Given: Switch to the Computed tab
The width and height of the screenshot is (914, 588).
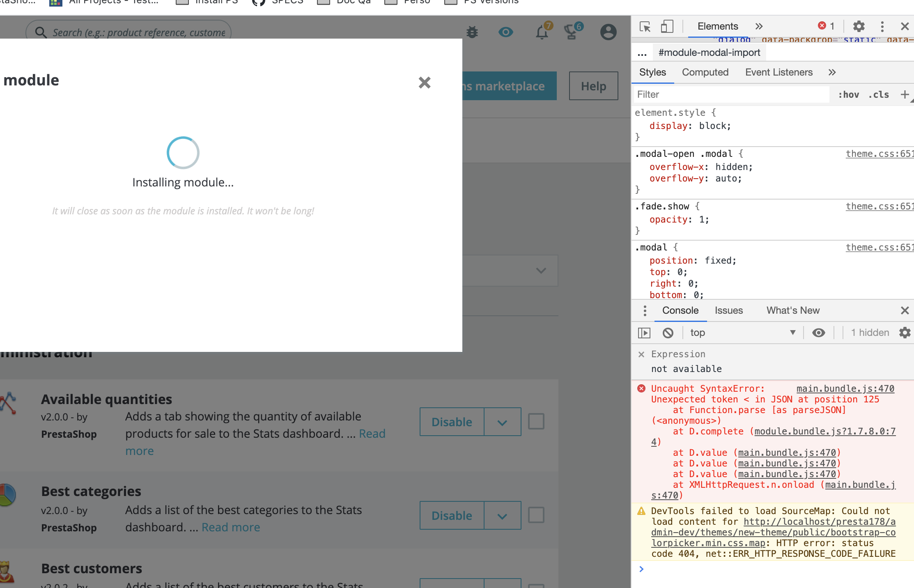Looking at the screenshot, I should click(705, 72).
